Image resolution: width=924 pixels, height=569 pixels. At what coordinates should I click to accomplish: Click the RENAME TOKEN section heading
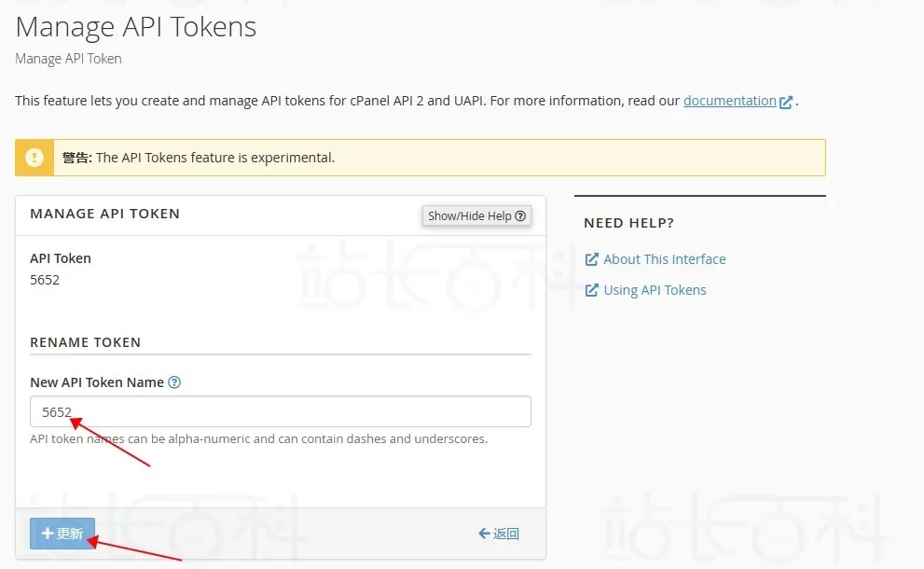(86, 342)
